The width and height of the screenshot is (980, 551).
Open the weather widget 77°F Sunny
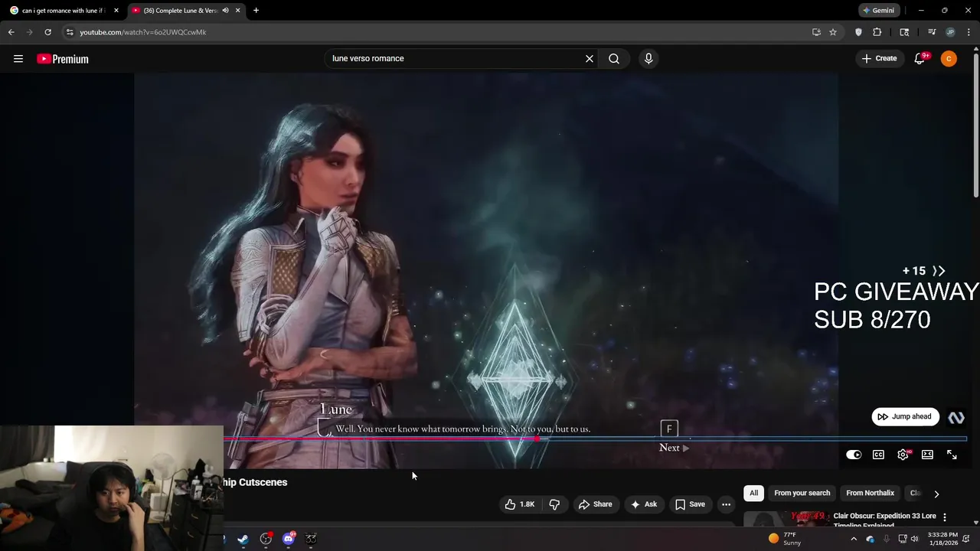[x=786, y=539]
